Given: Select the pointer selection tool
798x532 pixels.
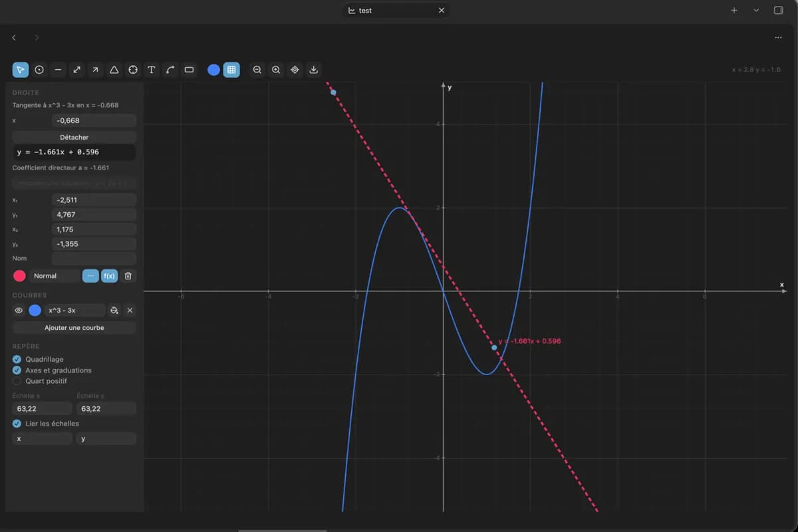Looking at the screenshot, I should pos(21,69).
